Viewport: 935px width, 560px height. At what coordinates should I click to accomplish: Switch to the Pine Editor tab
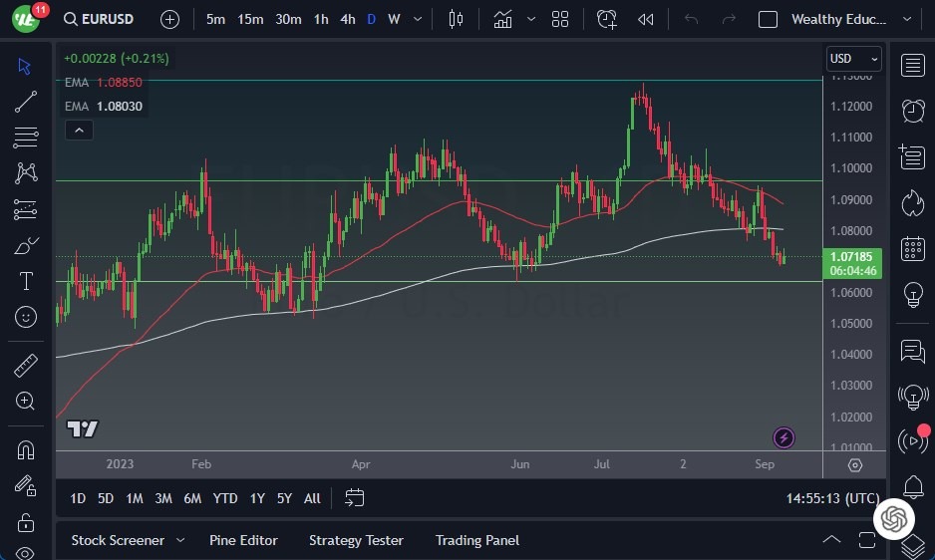(243, 540)
